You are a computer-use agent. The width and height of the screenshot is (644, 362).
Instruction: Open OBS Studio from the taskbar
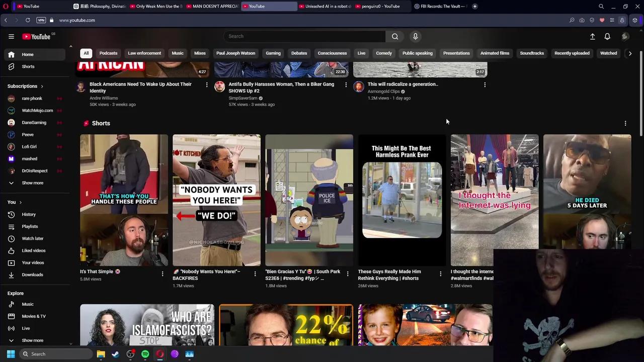pyautogui.click(x=130, y=354)
